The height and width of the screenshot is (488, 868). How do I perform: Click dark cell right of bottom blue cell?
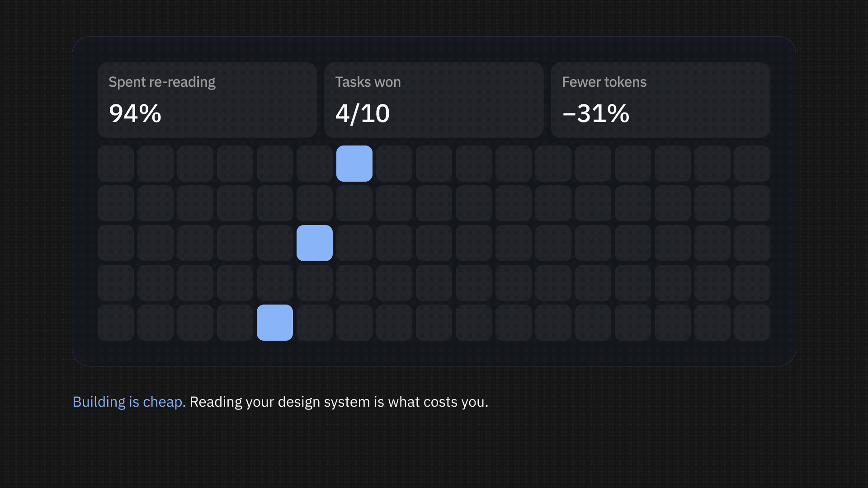(315, 323)
